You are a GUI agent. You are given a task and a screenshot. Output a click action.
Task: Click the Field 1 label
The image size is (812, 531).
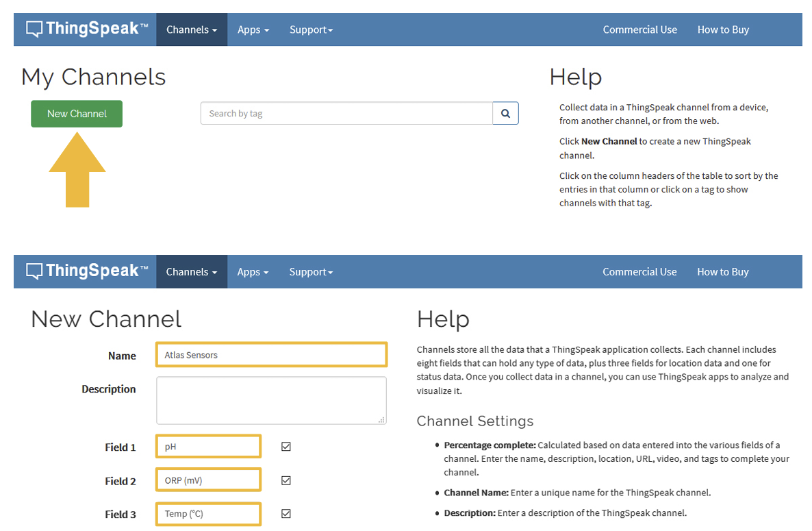[x=120, y=447]
